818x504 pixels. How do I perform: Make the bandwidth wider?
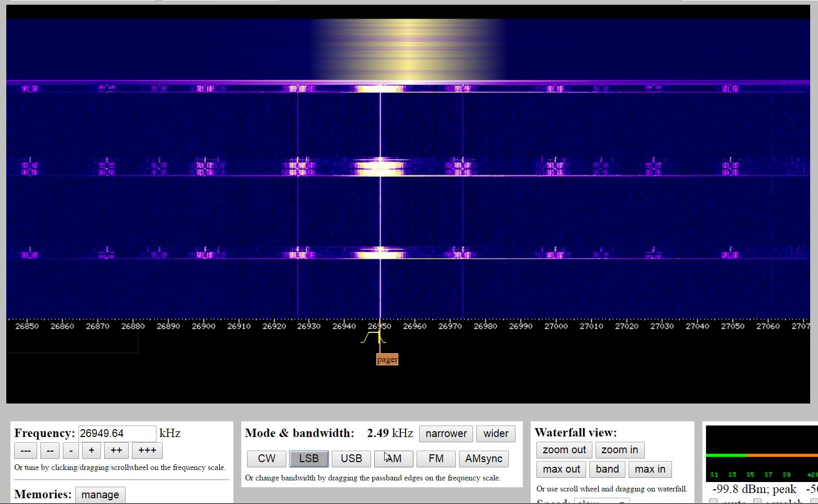[x=496, y=433]
